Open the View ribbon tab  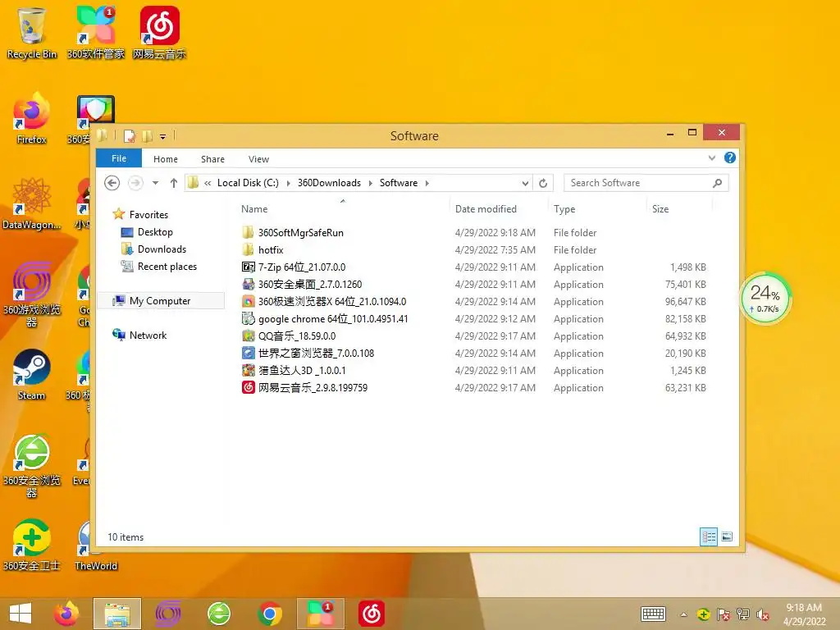[x=258, y=159]
